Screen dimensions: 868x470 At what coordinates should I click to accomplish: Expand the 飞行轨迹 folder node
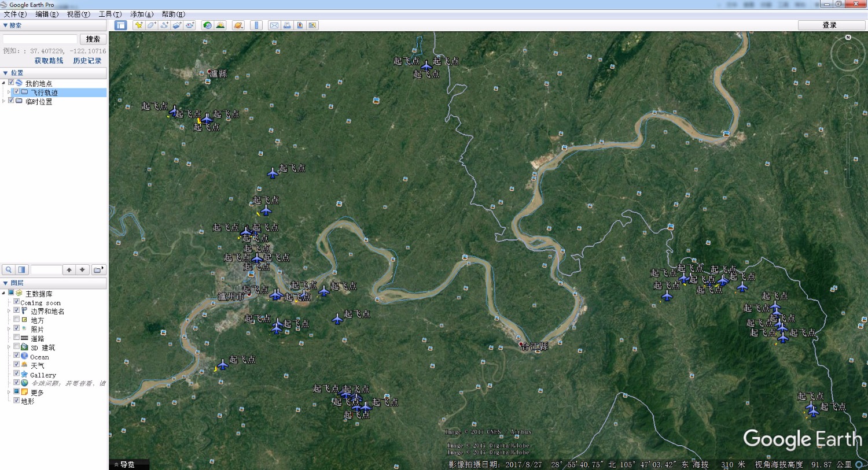click(9, 92)
